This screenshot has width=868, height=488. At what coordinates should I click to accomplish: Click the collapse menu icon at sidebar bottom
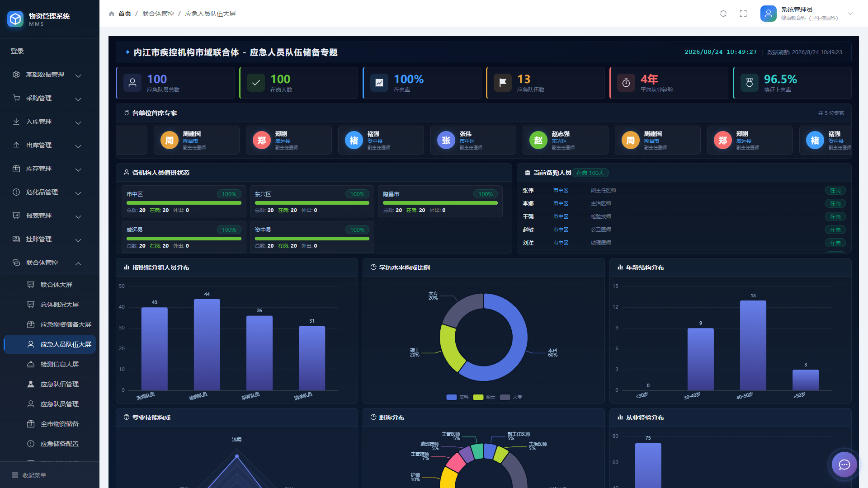(x=15, y=475)
